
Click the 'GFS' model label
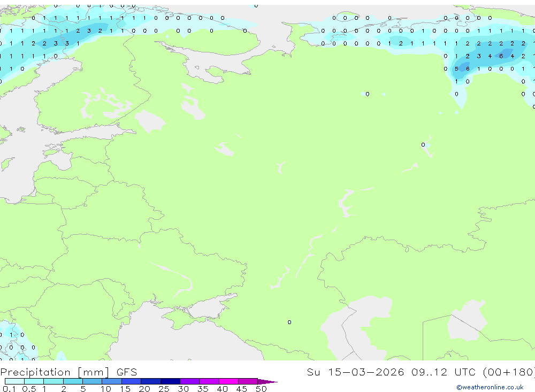[127, 372]
